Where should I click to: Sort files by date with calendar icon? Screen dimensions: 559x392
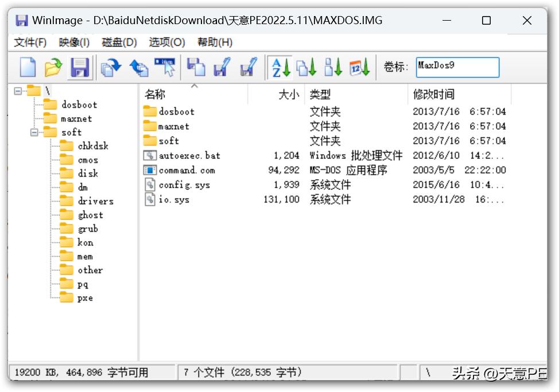[x=360, y=67]
